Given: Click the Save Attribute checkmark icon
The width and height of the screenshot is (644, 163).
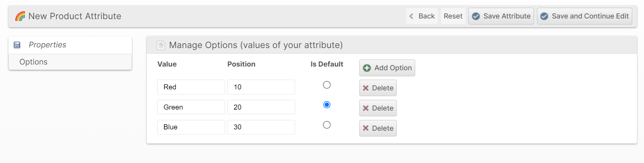Looking at the screenshot, I should 476,16.
